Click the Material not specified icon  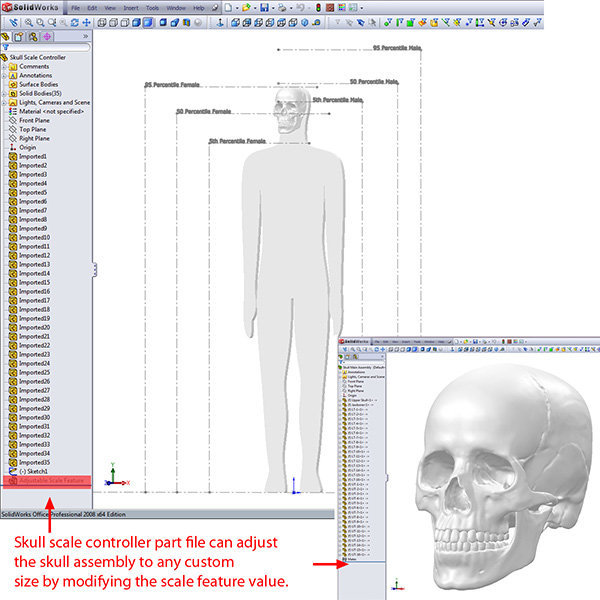[13, 111]
